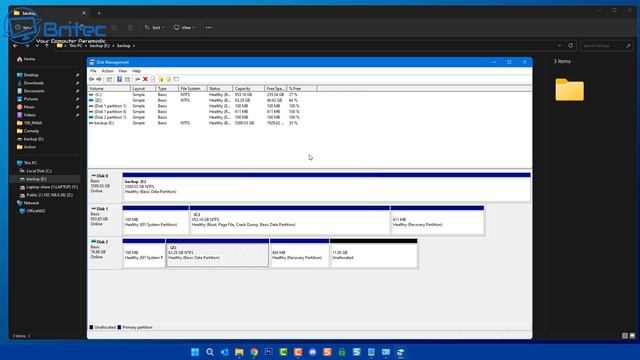The image size is (640, 360).
Task: Click the Up arrow in Explorer navigation
Action: (x=47, y=46)
